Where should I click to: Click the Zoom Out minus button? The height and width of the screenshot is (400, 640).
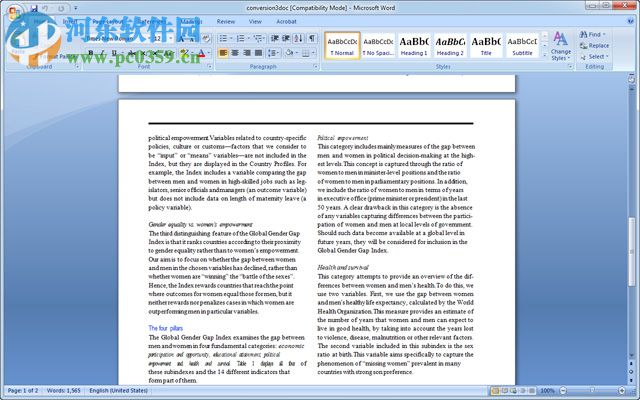click(x=563, y=391)
